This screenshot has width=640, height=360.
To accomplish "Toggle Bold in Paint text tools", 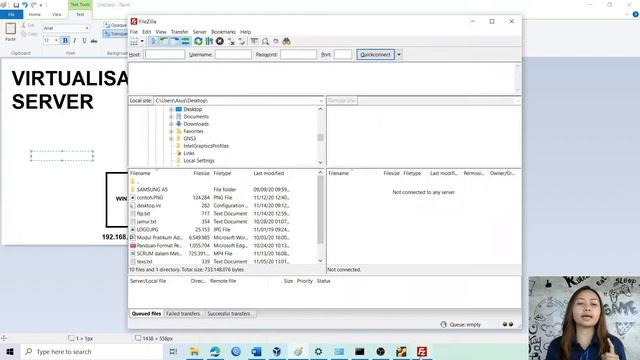I will [65, 40].
